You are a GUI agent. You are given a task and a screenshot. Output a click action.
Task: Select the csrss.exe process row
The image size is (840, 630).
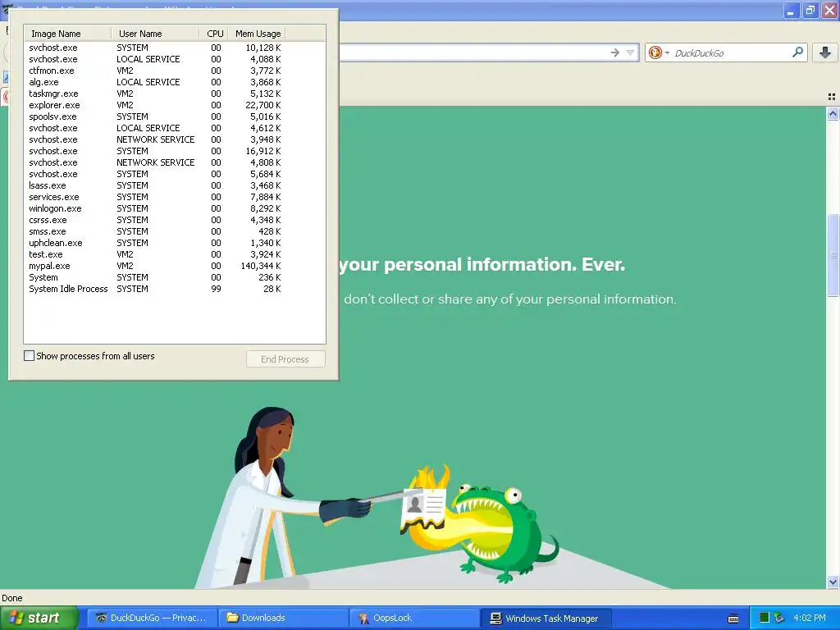pyautogui.click(x=155, y=220)
